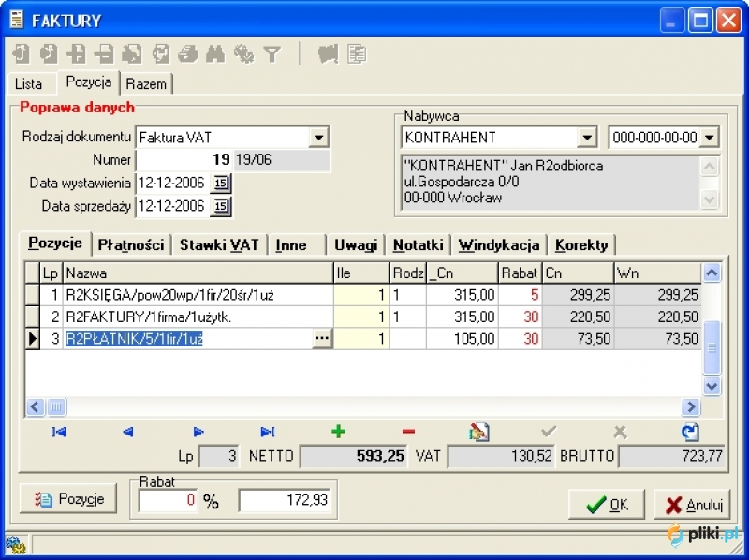This screenshot has height=560, width=749.
Task: Click the Rabat amount field 172,93
Action: 285,500
